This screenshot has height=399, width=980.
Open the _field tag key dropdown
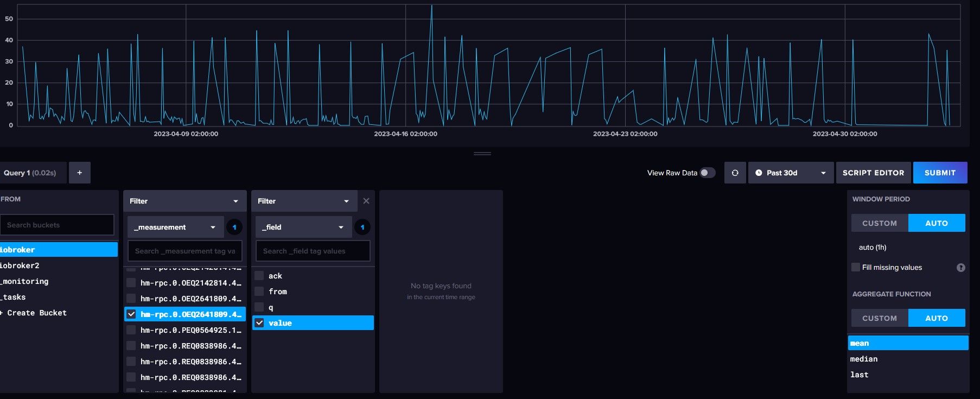point(304,227)
